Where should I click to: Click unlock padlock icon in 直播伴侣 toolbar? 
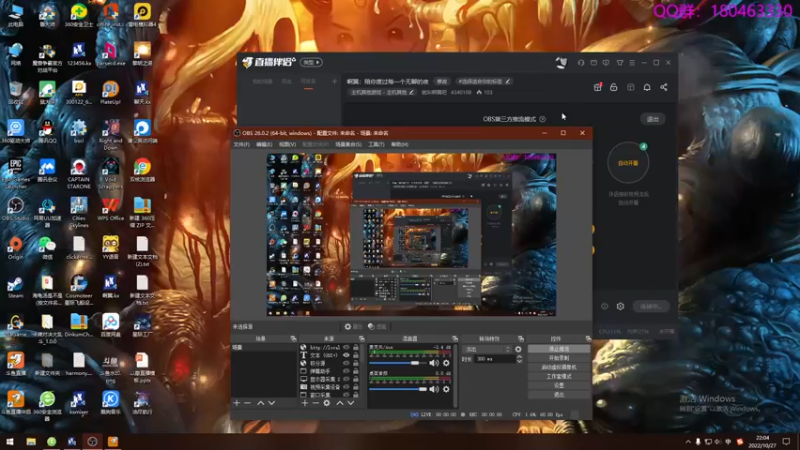pos(614,87)
